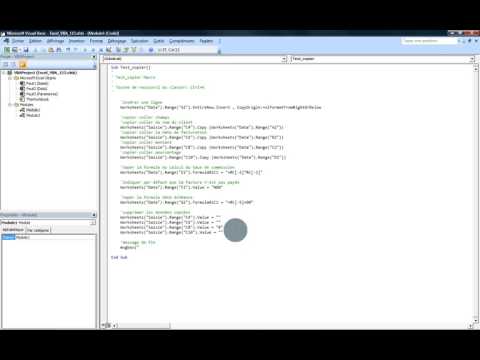Open Object Browser toolbar icon
The image size is (480, 360).
click(134, 50)
